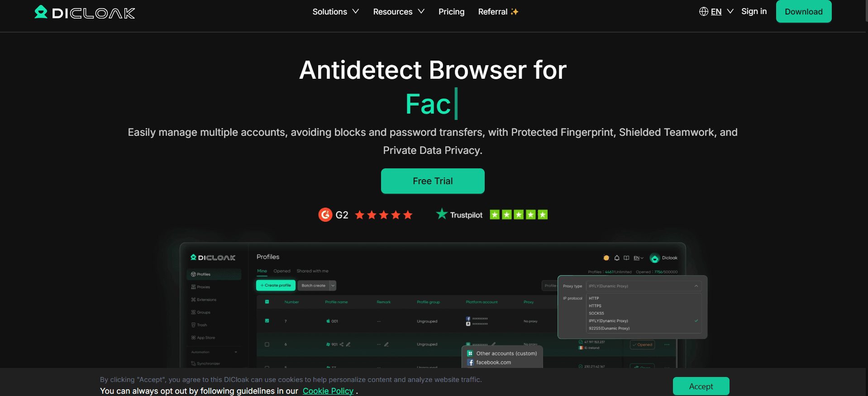This screenshot has height=396, width=868.
Task: Click the Number column header
Action: click(x=291, y=302)
